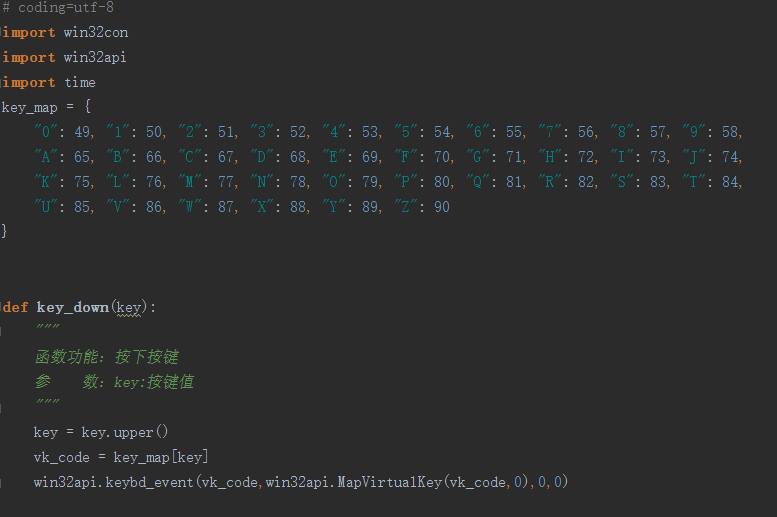777x517 pixels.
Task: Collapse the key_down function fold marker
Action: 3,307
